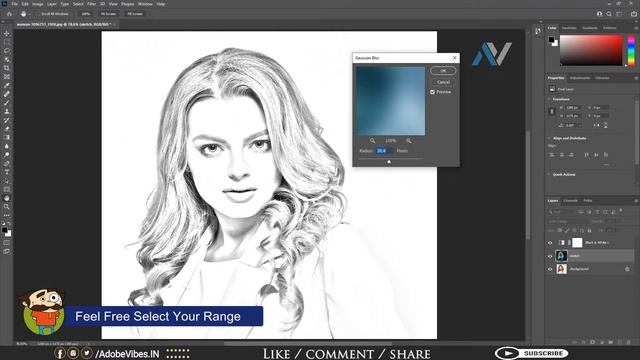Hide the Black & White adjustment layer
Viewport: 640px width, 360px height.
550,243
